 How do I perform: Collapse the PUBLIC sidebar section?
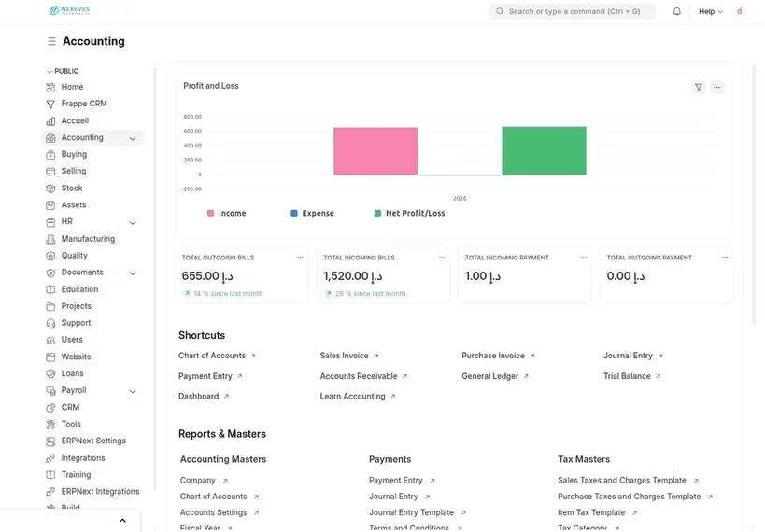(63, 71)
